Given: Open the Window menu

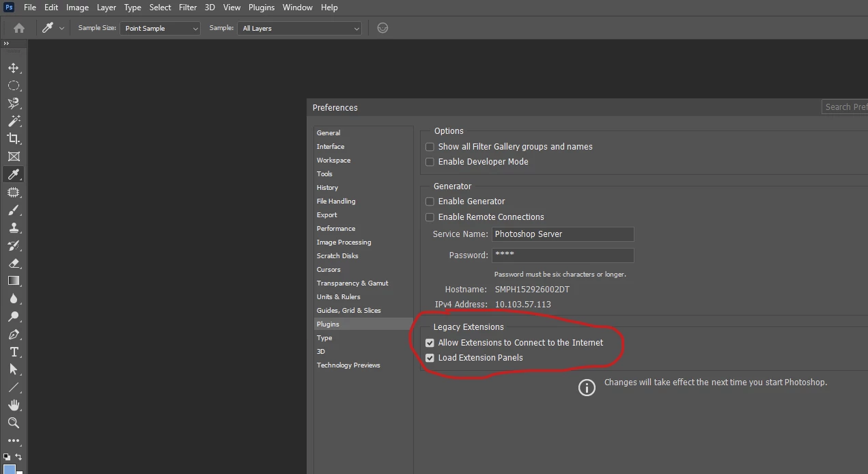Looking at the screenshot, I should (298, 8).
